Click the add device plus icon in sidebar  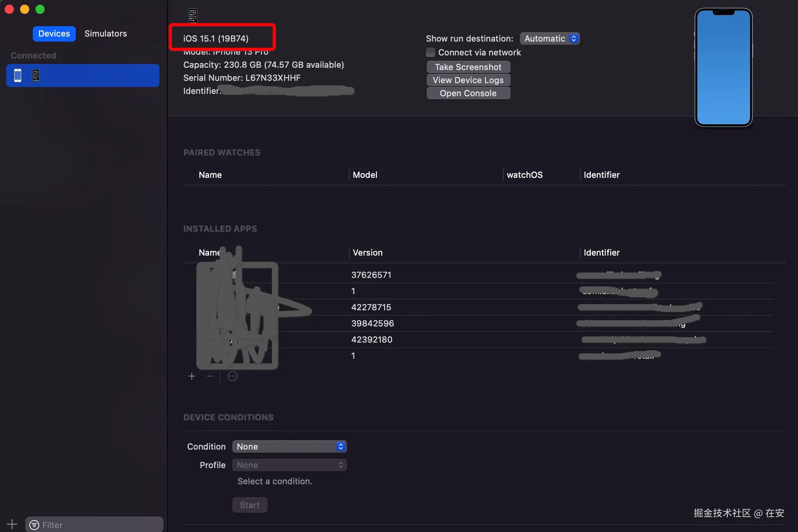[x=12, y=524]
